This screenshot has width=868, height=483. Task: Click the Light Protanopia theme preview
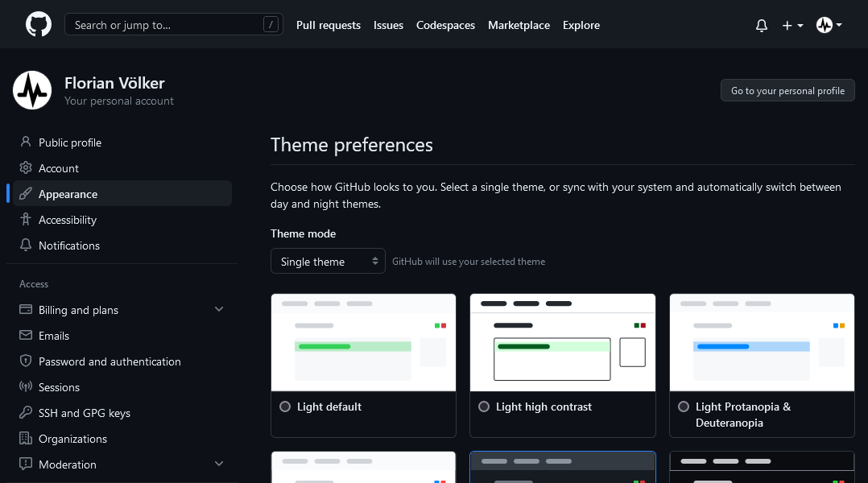pos(762,342)
